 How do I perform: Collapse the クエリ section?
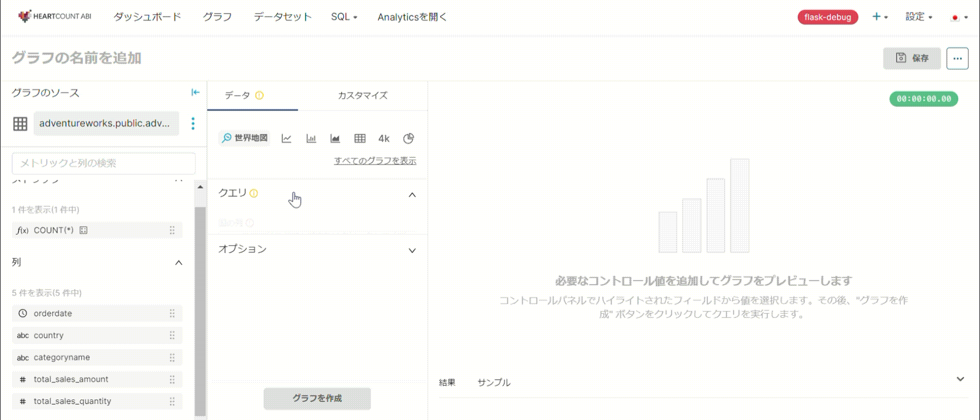click(412, 195)
